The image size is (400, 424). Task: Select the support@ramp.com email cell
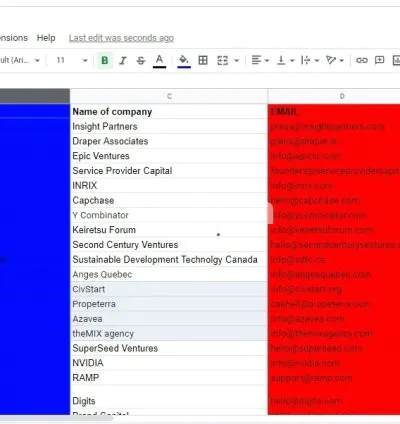(334, 378)
